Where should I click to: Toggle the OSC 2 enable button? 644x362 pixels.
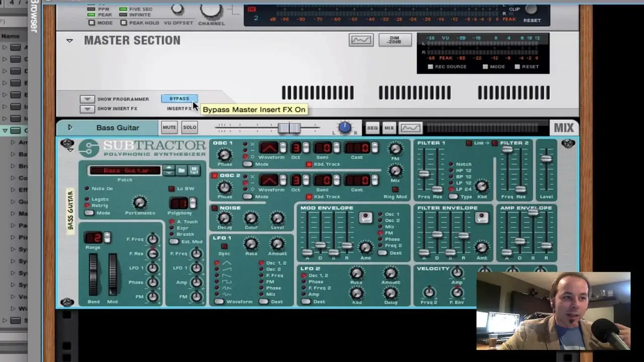(x=215, y=175)
